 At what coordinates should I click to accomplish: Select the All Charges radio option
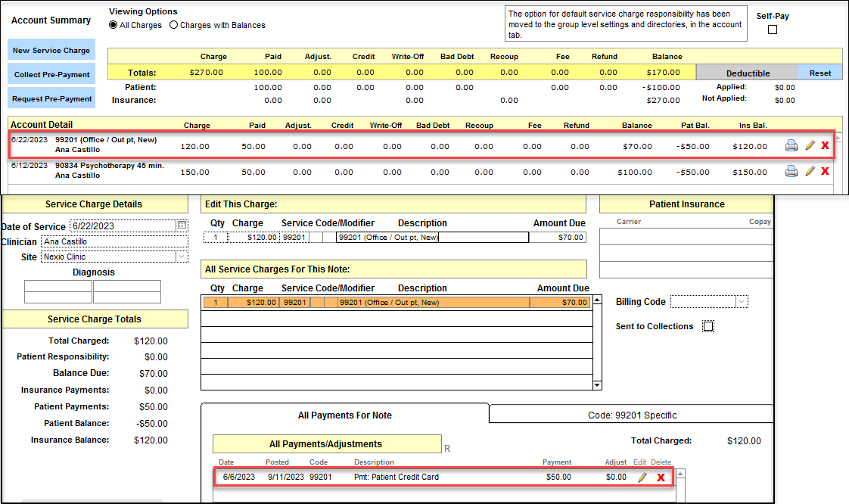(x=114, y=25)
